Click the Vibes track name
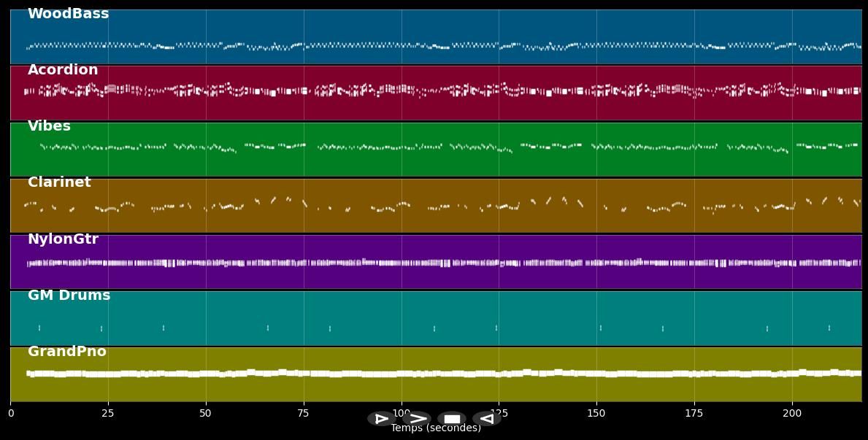The image size is (868, 440). (49, 126)
